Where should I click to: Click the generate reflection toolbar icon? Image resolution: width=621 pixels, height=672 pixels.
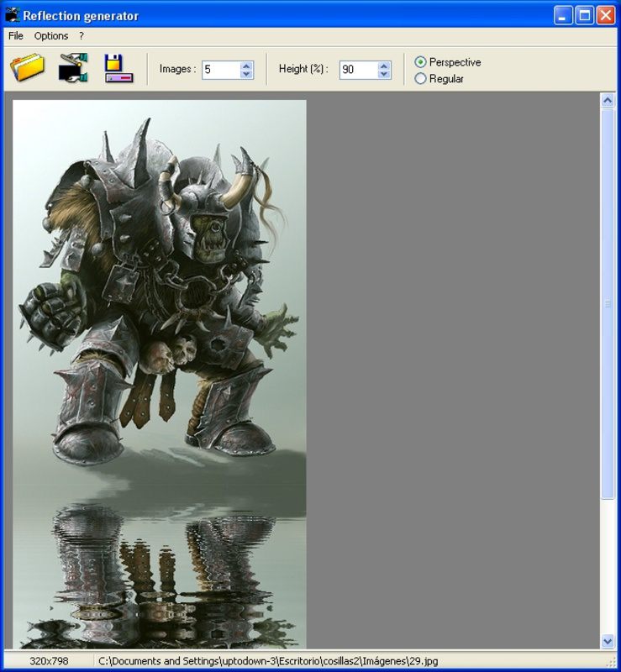pos(73,68)
